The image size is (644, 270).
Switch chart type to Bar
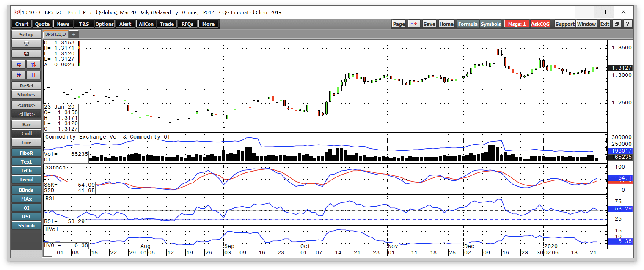[26, 124]
